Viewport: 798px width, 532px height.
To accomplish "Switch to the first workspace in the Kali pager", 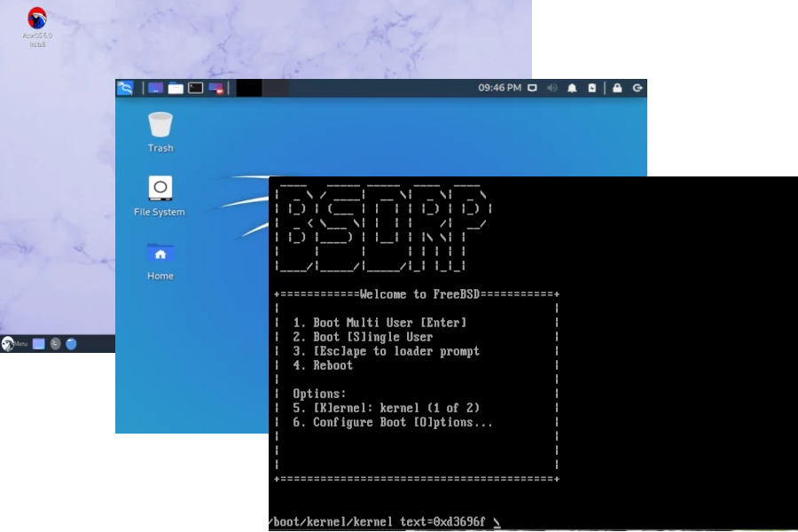I will pos(249,88).
